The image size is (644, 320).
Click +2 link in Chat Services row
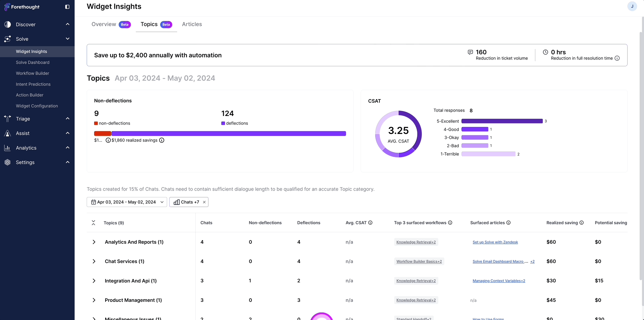pos(532,262)
